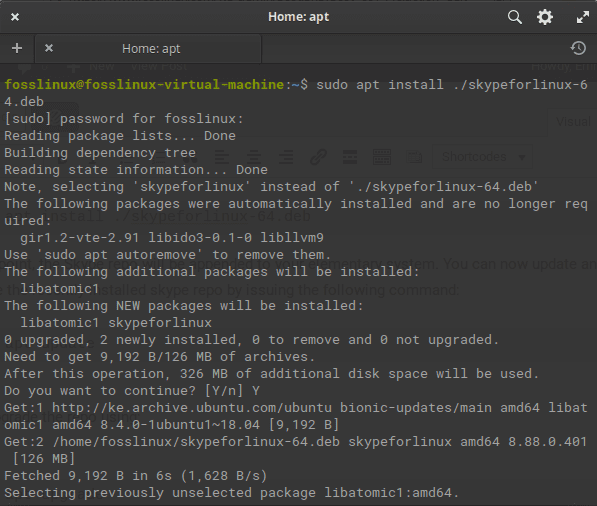Add a new terminal tab with the plus icon
This screenshot has width=597, height=506.
(x=17, y=48)
